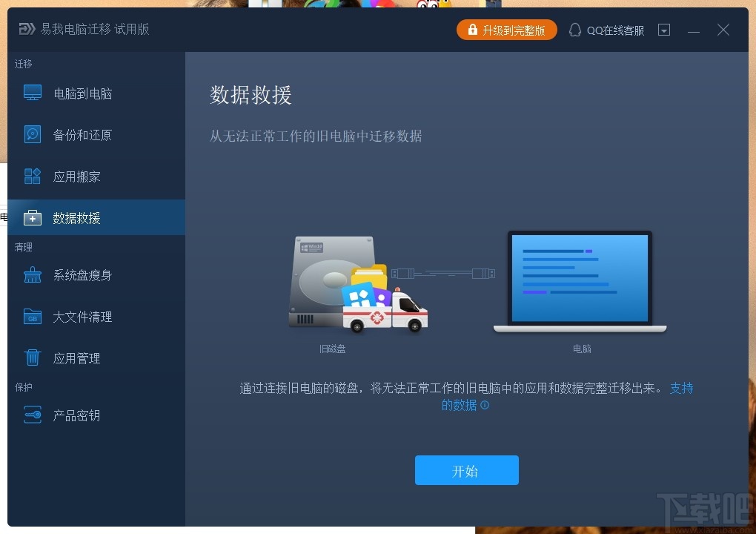The height and width of the screenshot is (534, 756).
Task: Click the info icon beside 支持的数据
Action: click(485, 406)
